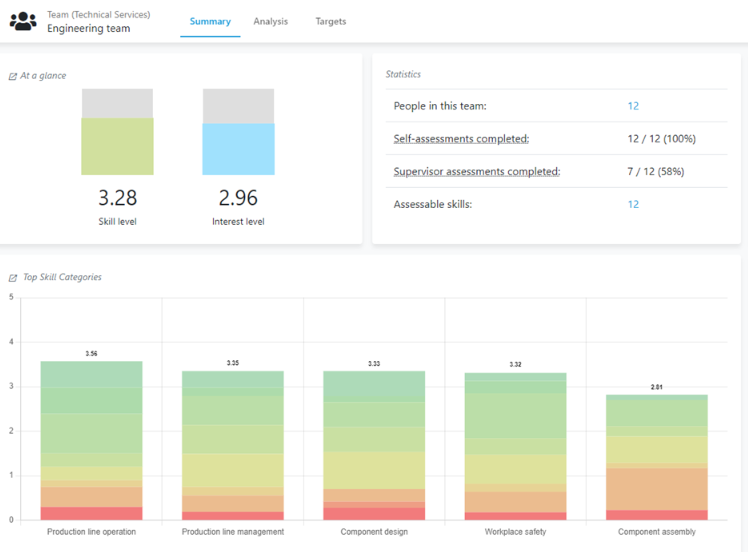Select the Production line management bar
748x552 pixels.
pyautogui.click(x=232, y=445)
